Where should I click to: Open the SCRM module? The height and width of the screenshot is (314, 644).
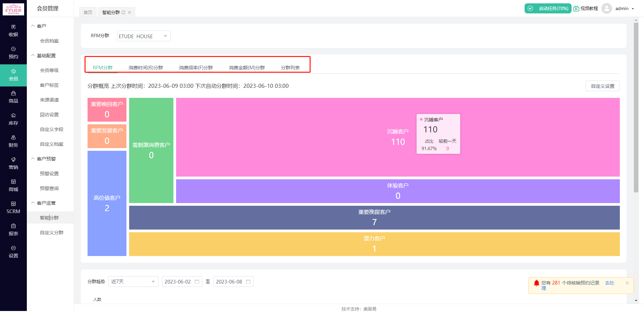[13, 208]
